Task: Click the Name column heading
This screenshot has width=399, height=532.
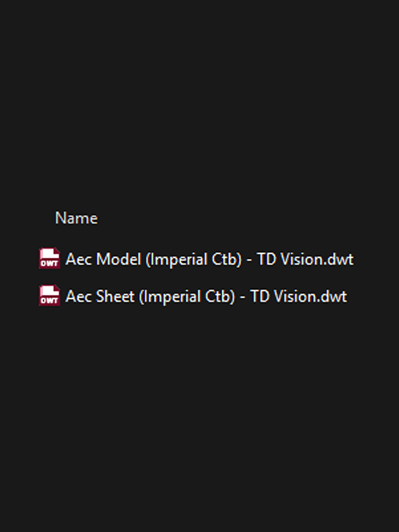Action: coord(76,218)
